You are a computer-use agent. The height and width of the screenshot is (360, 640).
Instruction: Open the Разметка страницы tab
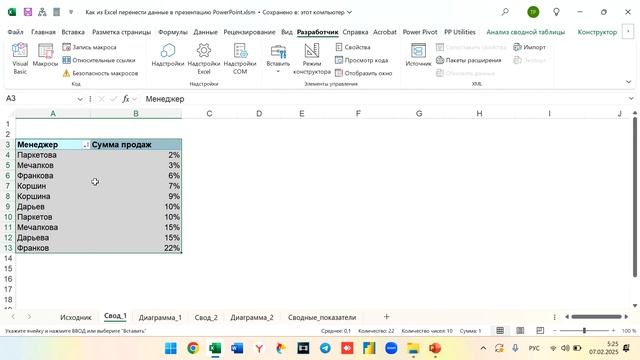click(x=121, y=32)
